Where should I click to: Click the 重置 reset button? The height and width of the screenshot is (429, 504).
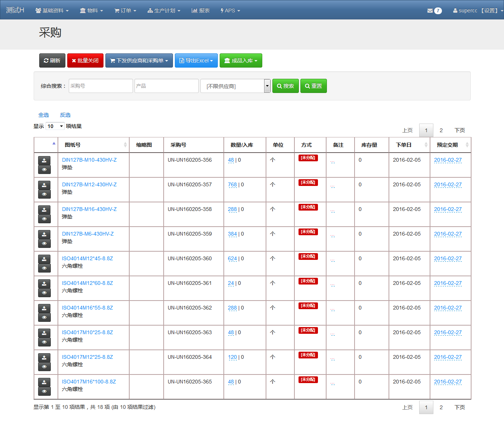(x=313, y=86)
